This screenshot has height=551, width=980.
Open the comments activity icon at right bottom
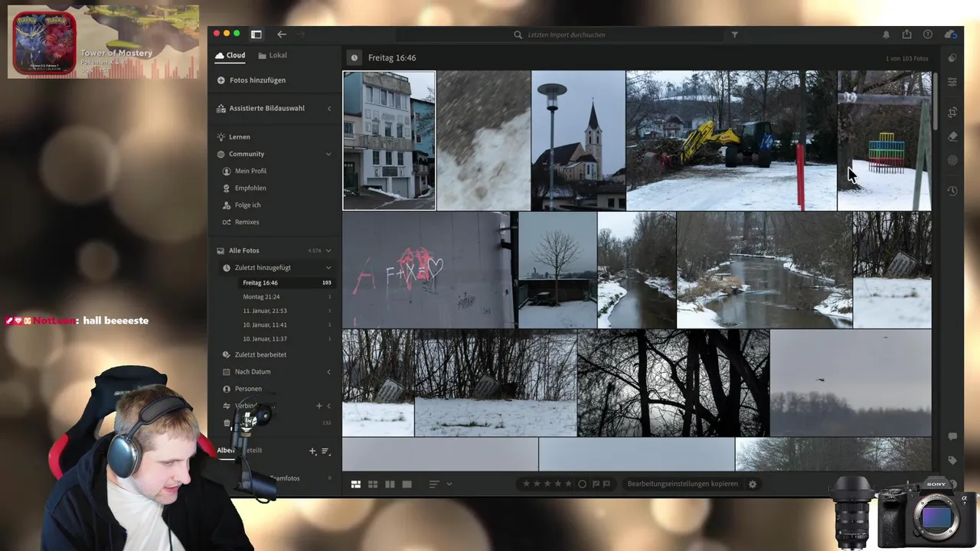click(x=952, y=436)
